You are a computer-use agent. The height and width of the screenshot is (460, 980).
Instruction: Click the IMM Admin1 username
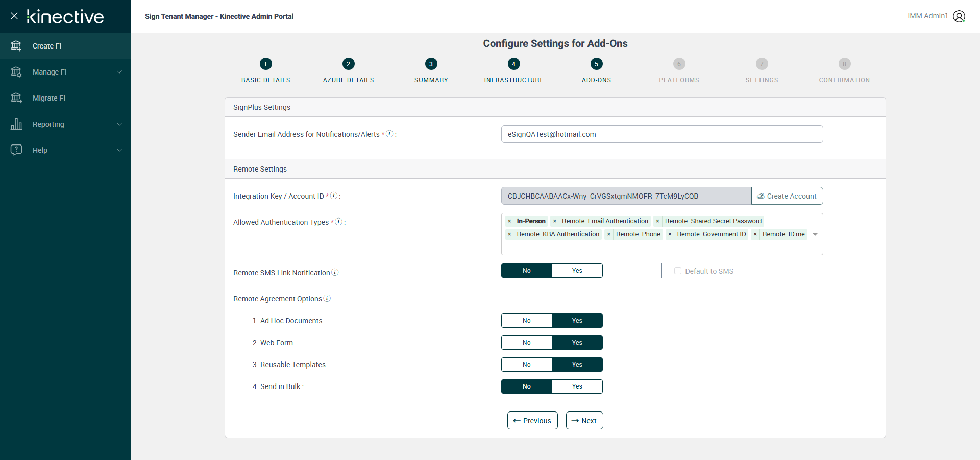[927, 16]
